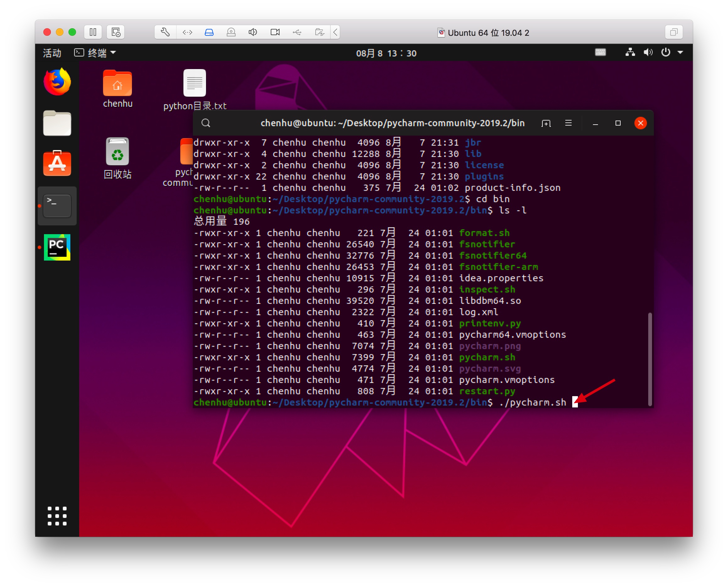Expand the system menu arrow in top bar
Image resolution: width=728 pixels, height=587 pixels.
(x=680, y=52)
